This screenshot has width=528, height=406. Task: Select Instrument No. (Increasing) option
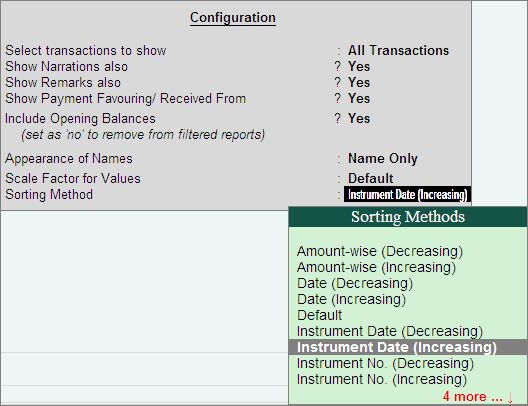382,379
